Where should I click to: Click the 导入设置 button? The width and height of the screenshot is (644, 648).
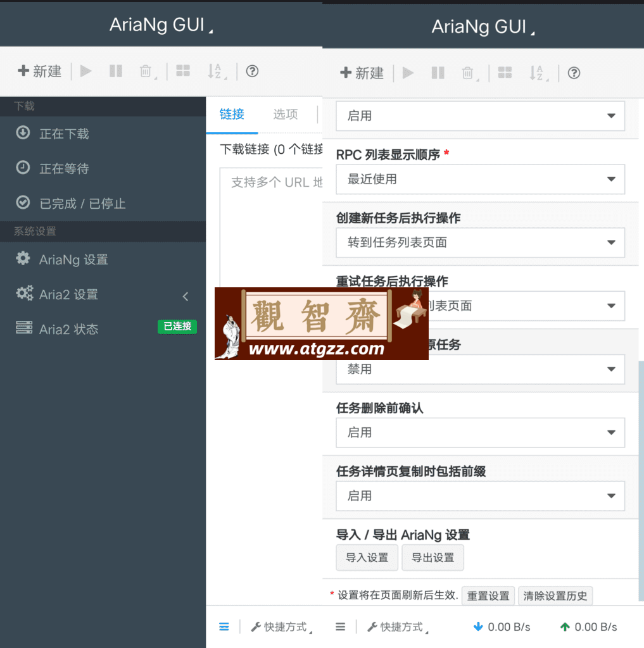[x=367, y=558]
